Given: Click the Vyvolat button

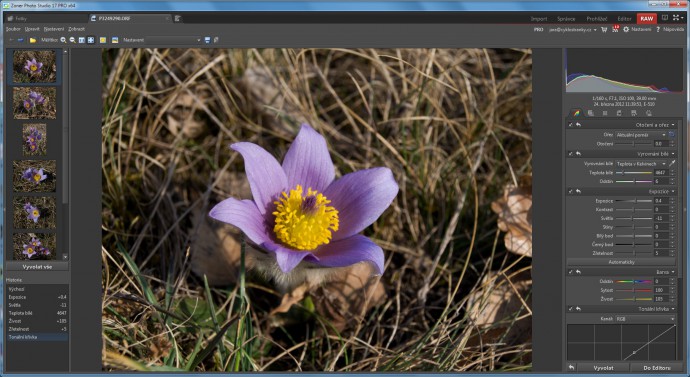Looking at the screenshot, I should point(604,367).
